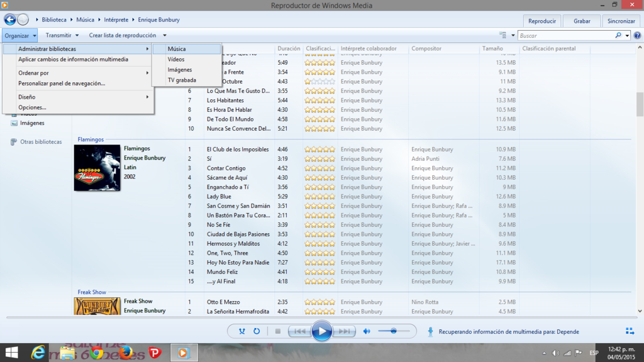Adjust the volume slider

pyautogui.click(x=394, y=331)
